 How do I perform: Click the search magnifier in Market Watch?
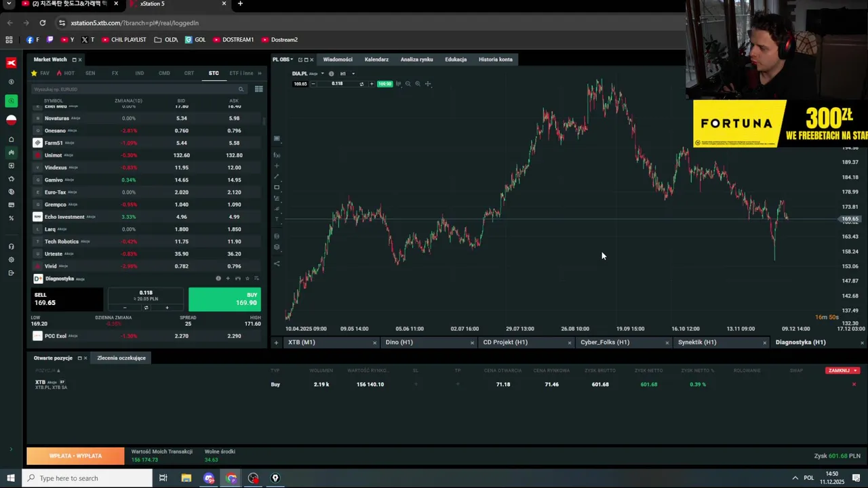241,89
